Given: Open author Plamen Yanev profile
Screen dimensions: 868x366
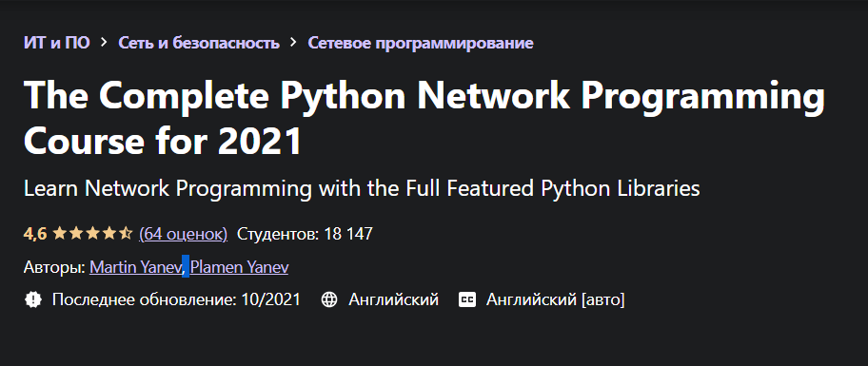Looking at the screenshot, I should coord(239,267).
